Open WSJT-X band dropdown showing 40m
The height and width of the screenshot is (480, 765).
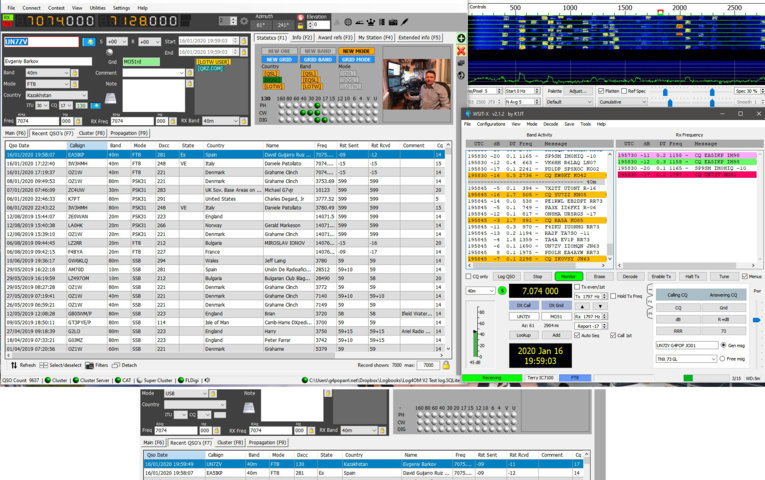click(481, 291)
